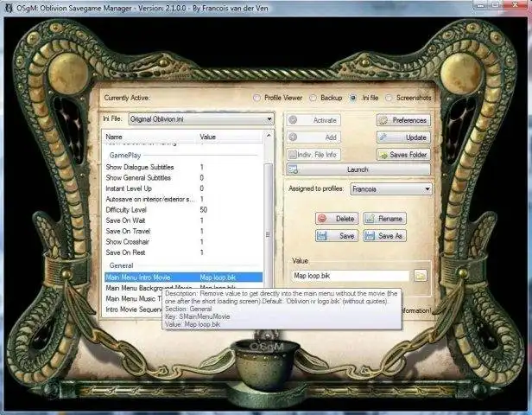The height and width of the screenshot is (415, 532).
Task: Launch the game with Launch button
Action: [358, 169]
